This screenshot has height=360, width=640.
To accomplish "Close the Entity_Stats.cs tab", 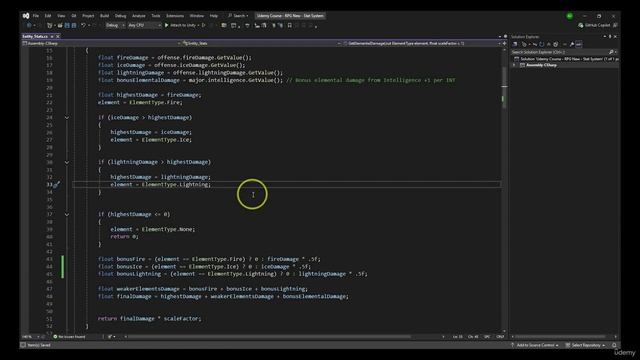I will coord(58,36).
